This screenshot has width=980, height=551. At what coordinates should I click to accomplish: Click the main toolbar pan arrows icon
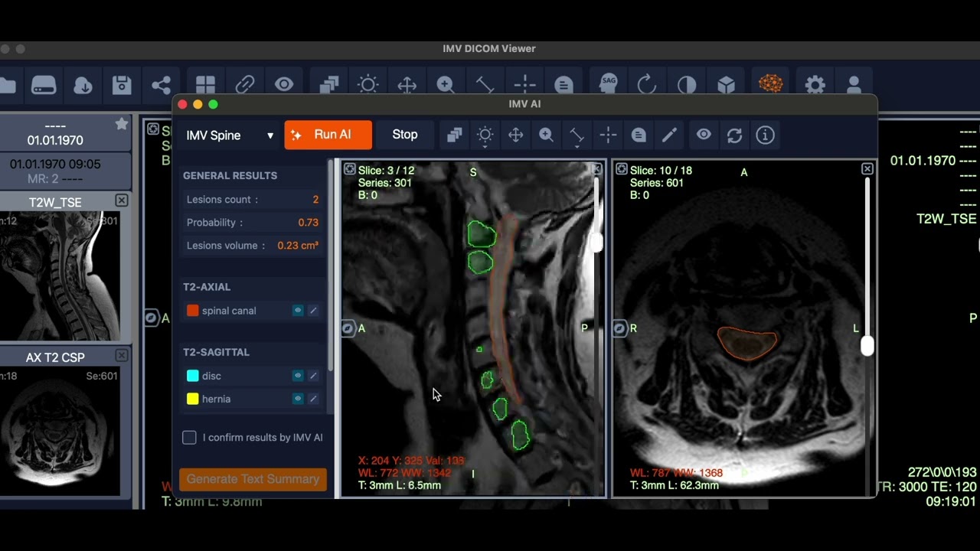pos(407,85)
